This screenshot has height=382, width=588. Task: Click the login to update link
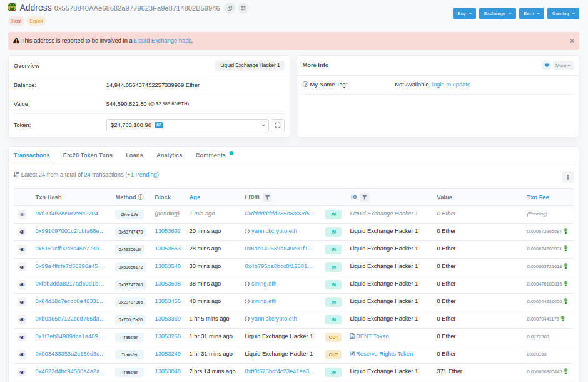point(451,85)
